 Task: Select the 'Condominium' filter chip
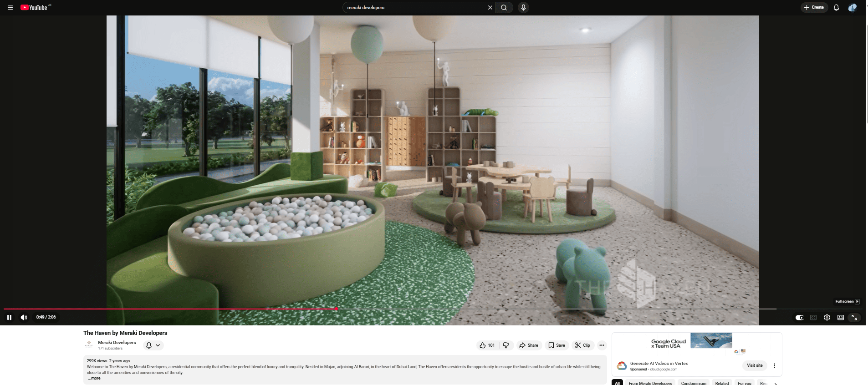point(694,383)
